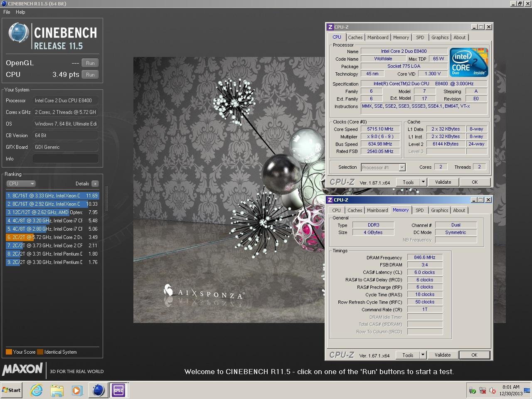Switch to Memory tab in upper CPU-Z
The image size is (532, 399).
click(401, 37)
